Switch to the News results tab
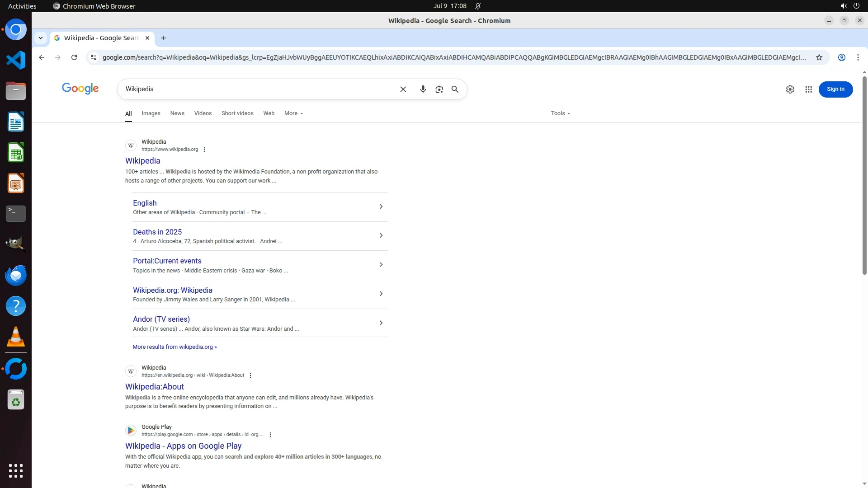 point(177,113)
